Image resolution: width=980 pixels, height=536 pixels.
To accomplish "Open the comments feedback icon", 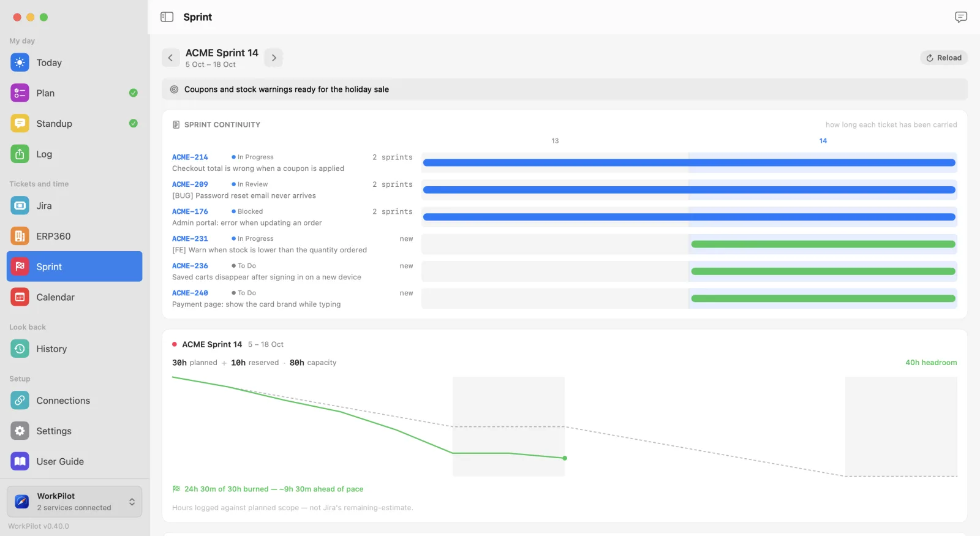I will 961,17.
